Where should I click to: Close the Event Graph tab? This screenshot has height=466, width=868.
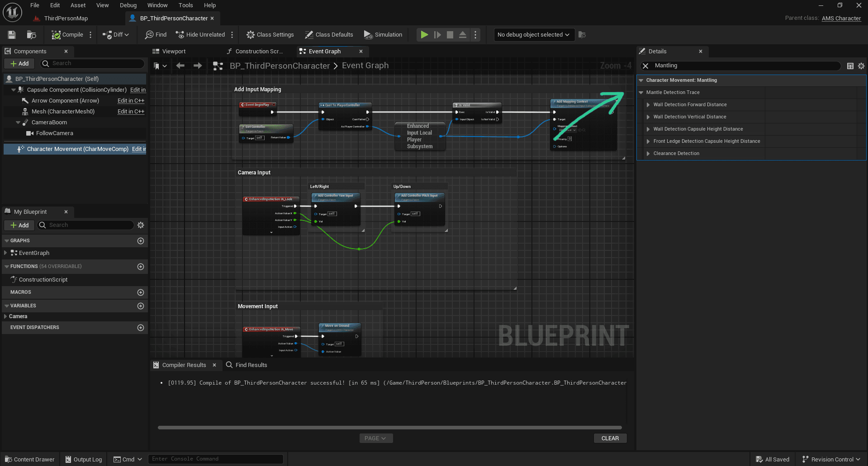[x=360, y=52]
